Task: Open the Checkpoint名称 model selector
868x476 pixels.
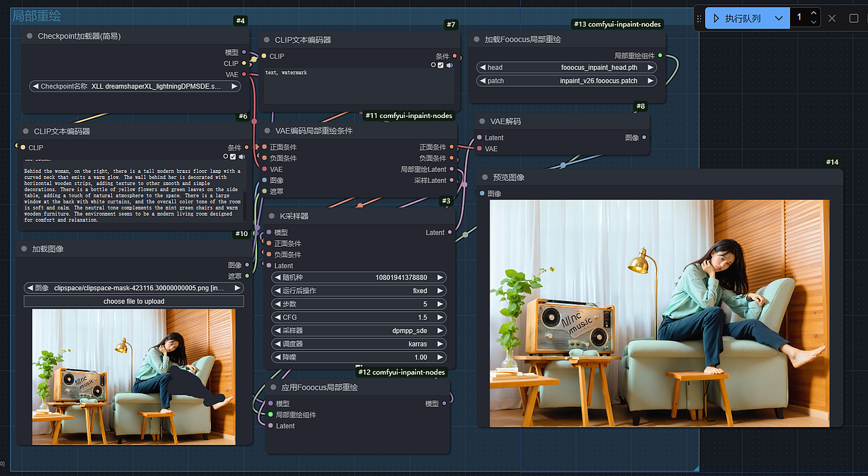Action: 135,86
